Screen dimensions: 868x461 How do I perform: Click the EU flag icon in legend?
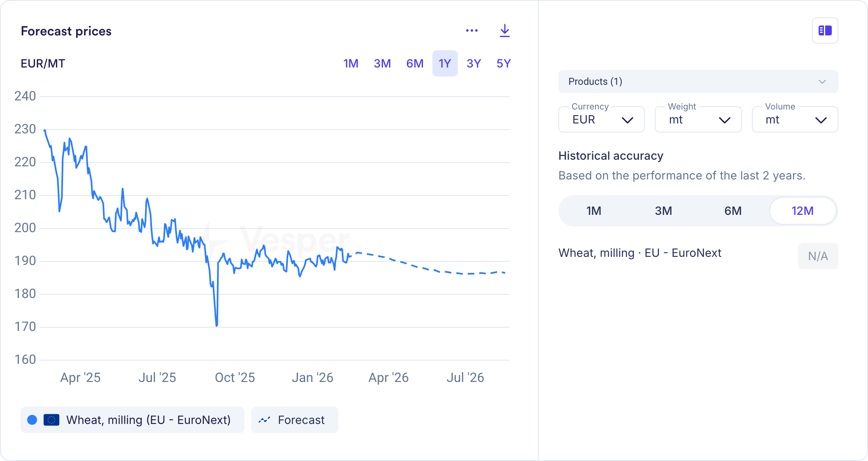pos(51,420)
